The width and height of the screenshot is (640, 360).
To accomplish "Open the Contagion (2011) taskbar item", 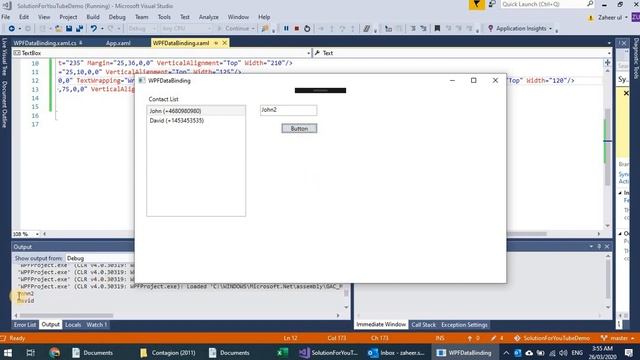I will pyautogui.click(x=168, y=353).
